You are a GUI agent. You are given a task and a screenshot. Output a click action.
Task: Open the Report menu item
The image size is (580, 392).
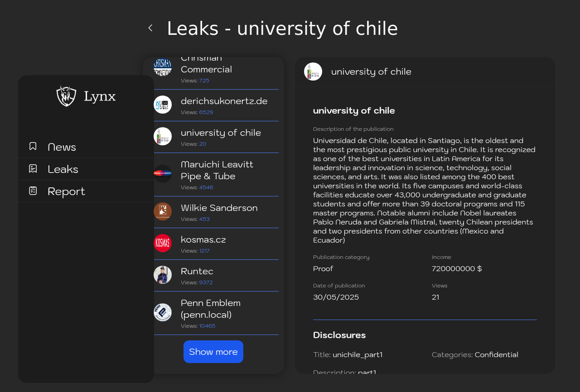[x=86, y=191]
